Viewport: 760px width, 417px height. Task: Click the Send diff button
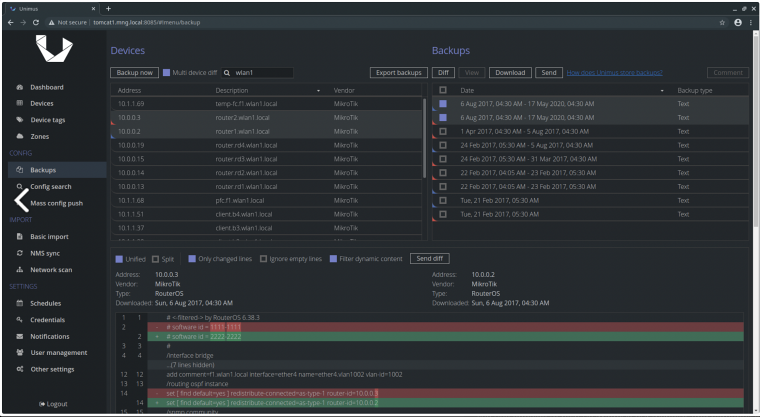click(x=429, y=258)
